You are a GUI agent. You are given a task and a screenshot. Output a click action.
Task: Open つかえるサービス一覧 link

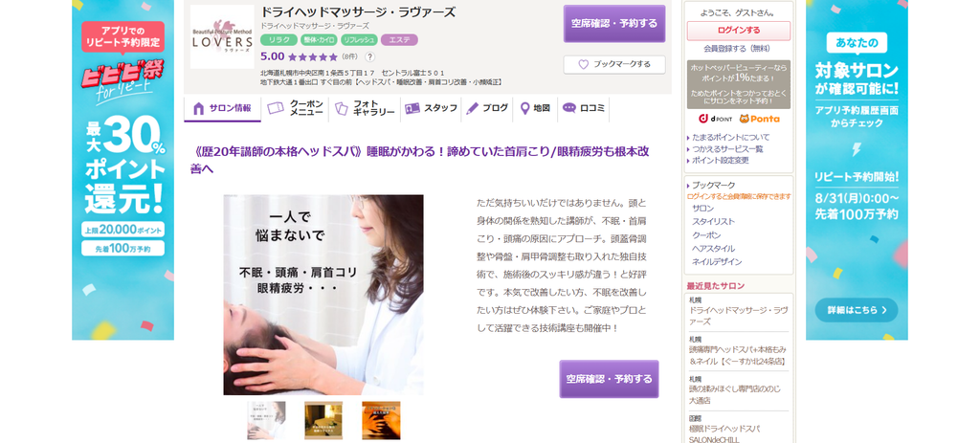point(727,148)
